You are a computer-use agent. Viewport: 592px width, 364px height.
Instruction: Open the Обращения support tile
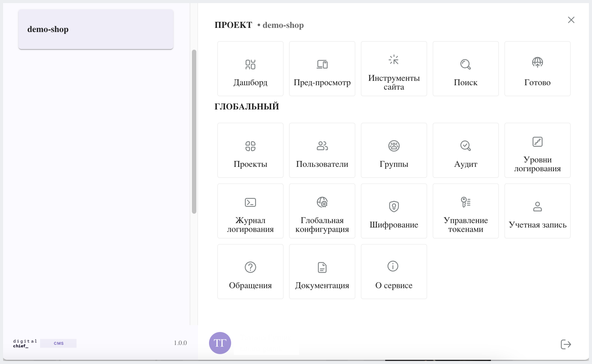tap(250, 272)
